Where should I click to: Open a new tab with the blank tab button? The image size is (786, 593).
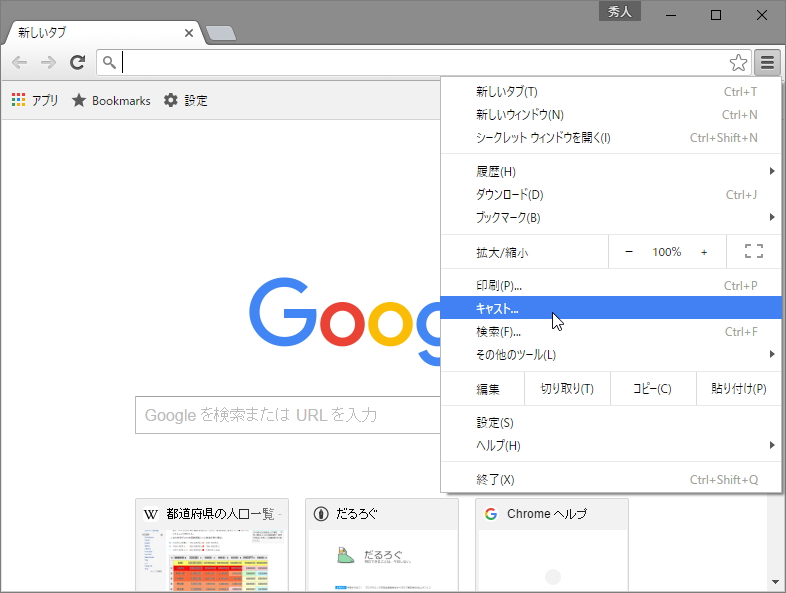pyautogui.click(x=221, y=34)
